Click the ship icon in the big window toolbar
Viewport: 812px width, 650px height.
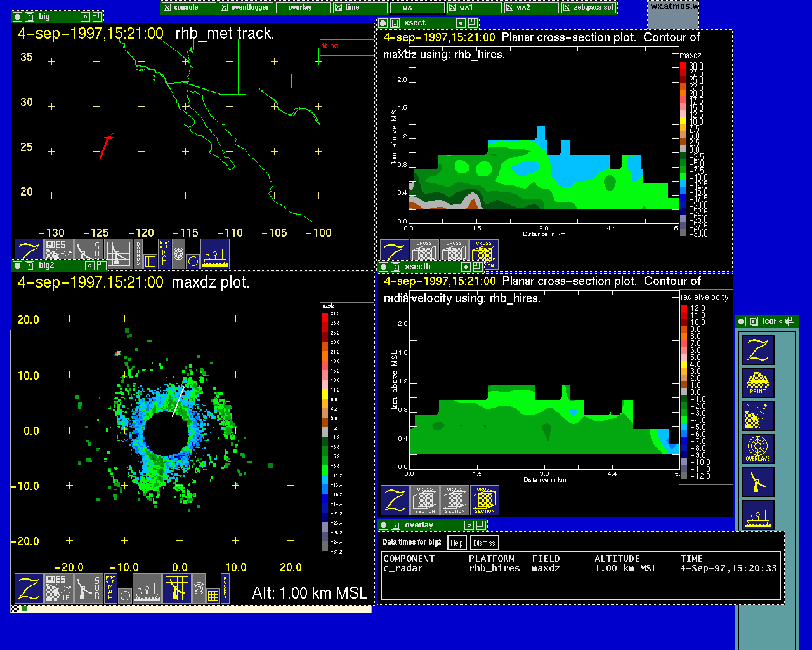(x=215, y=254)
